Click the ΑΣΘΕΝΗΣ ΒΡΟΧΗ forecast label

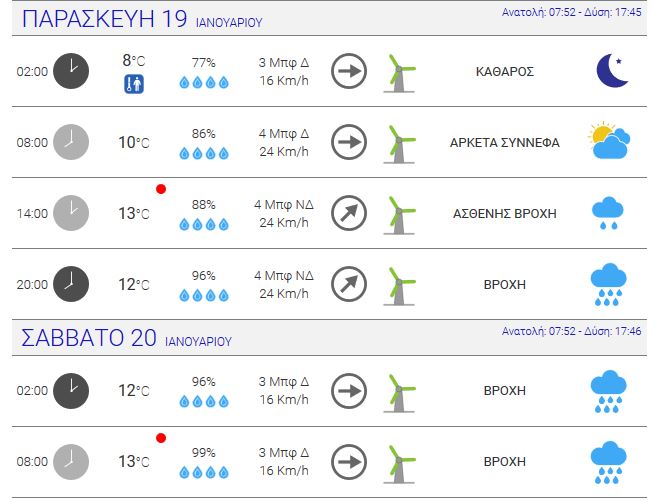click(x=505, y=214)
